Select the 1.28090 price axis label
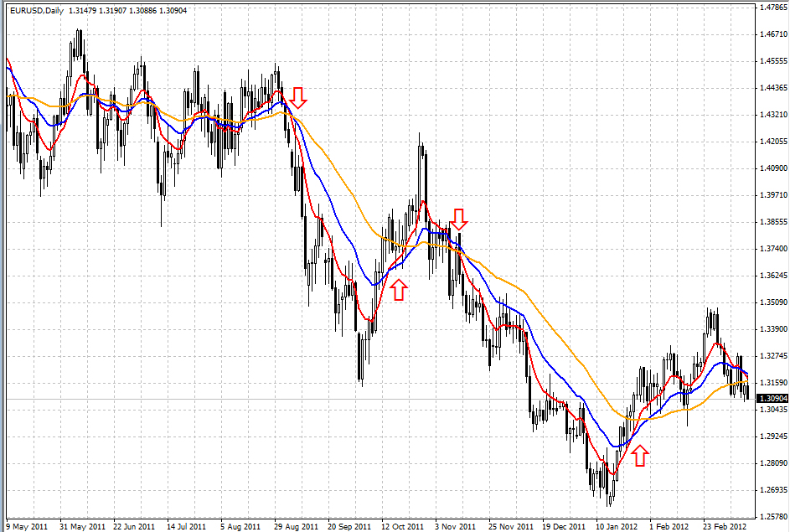Viewport: 790px width, 532px height. tap(772, 463)
